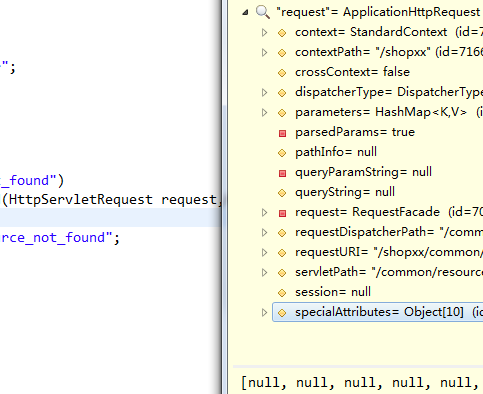483x394 pixels.
Task: Click the diamond icon next to parameters
Action: [x=282, y=113]
